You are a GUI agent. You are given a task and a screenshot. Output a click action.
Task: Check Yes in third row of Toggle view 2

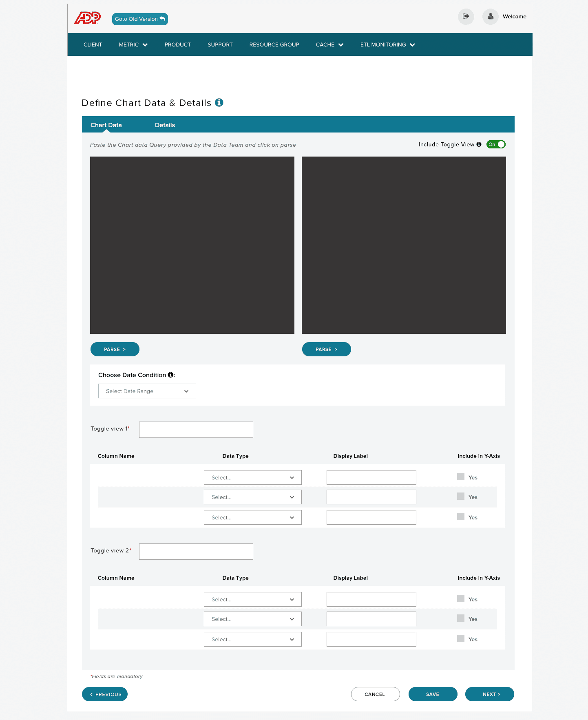(461, 638)
